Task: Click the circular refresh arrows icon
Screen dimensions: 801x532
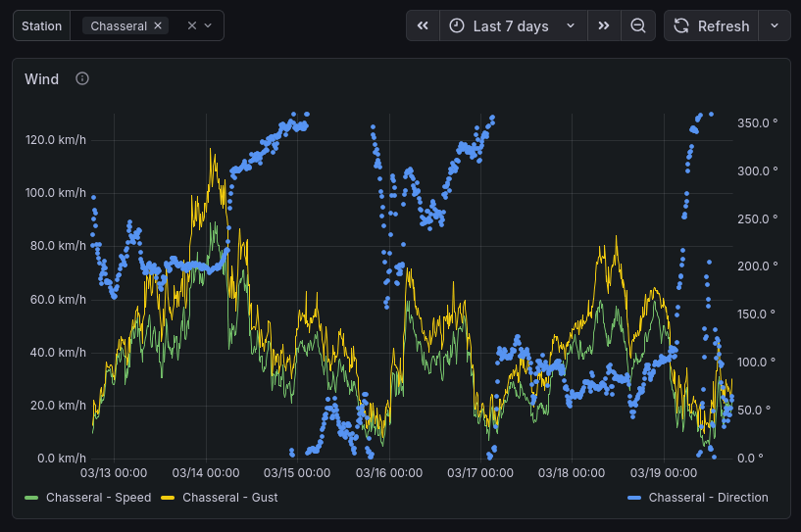Action: click(x=681, y=26)
